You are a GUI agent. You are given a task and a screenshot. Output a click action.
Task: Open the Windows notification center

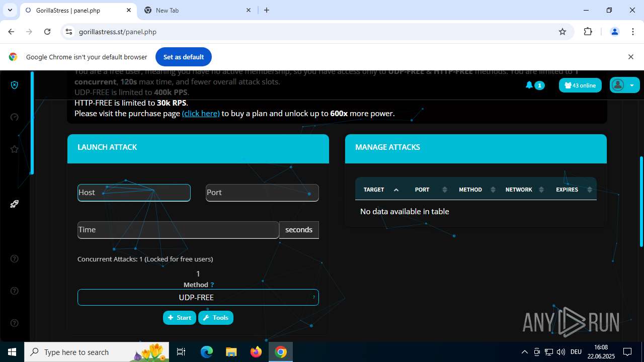pos(627,352)
